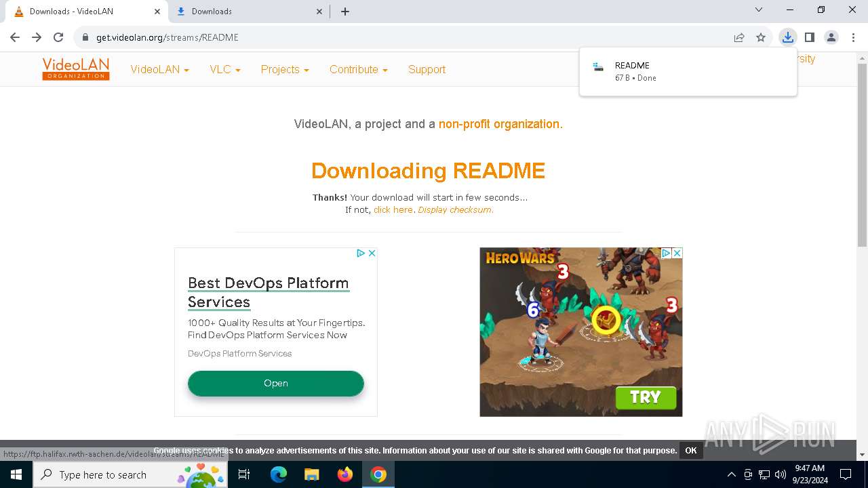Toggle Chrome side panel icon

(x=809, y=37)
